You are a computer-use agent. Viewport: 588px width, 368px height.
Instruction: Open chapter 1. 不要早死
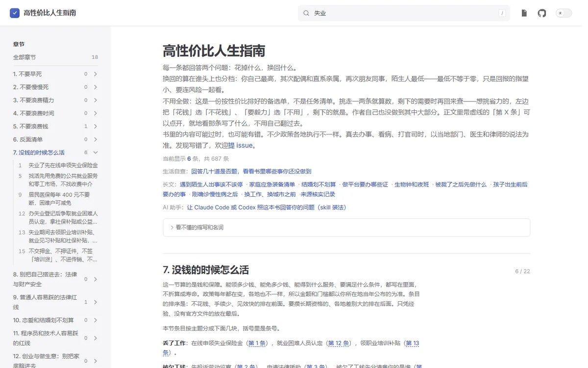pos(27,74)
